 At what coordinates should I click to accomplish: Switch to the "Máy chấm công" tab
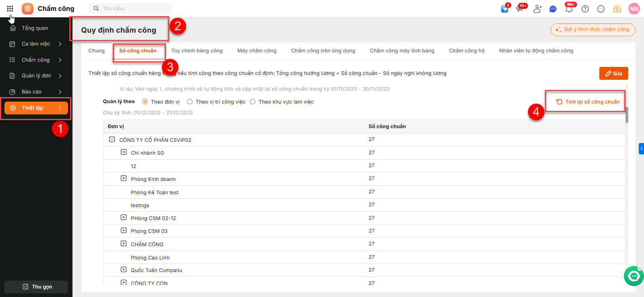tap(257, 51)
